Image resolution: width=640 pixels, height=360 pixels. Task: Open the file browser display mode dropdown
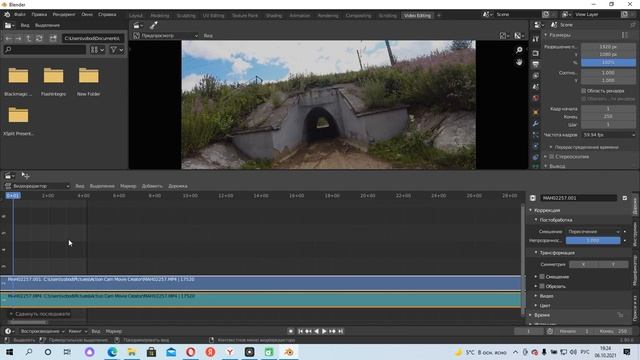tap(97, 50)
